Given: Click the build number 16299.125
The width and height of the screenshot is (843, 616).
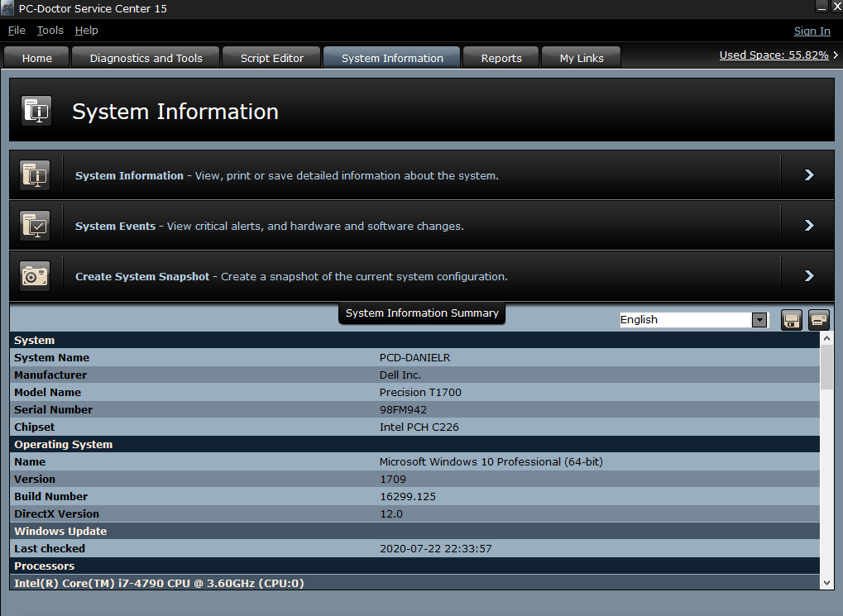Looking at the screenshot, I should tap(408, 496).
